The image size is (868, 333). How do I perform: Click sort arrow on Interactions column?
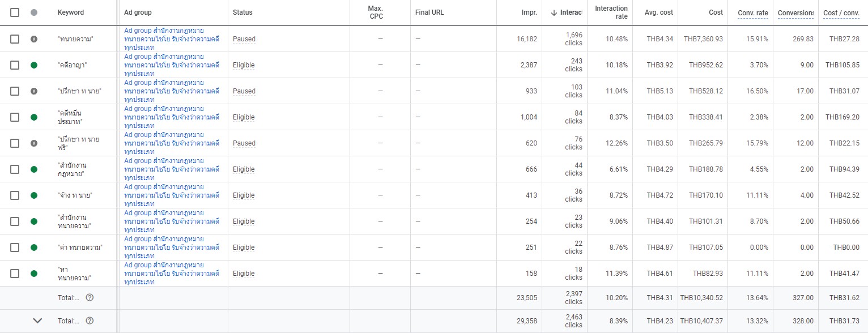coord(554,12)
